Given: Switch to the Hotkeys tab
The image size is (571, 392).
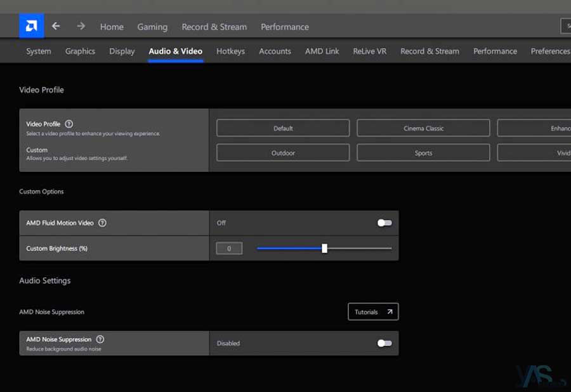Looking at the screenshot, I should pyautogui.click(x=230, y=51).
